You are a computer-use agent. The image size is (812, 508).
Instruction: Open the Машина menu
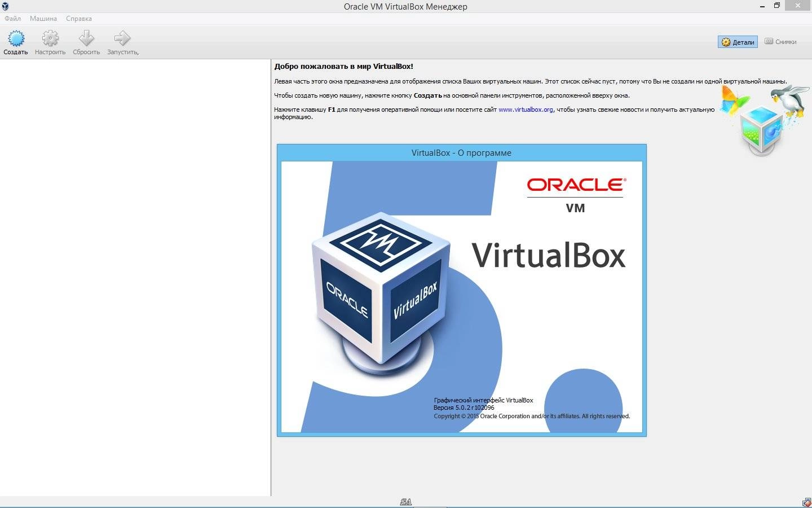point(43,19)
